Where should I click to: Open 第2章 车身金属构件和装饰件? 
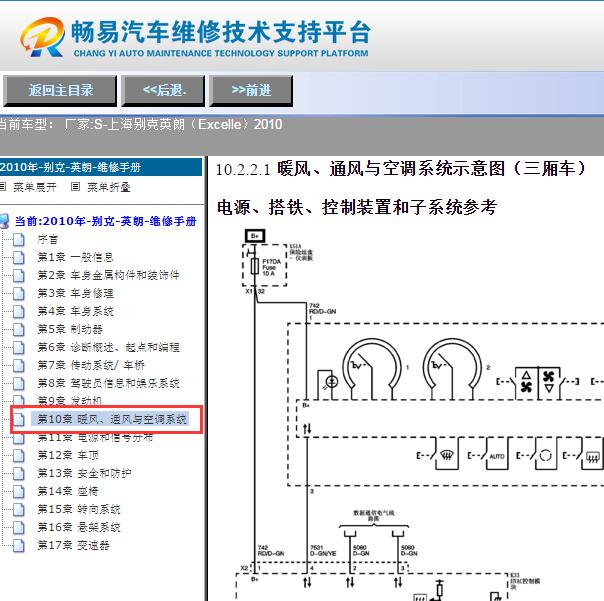tap(109, 275)
